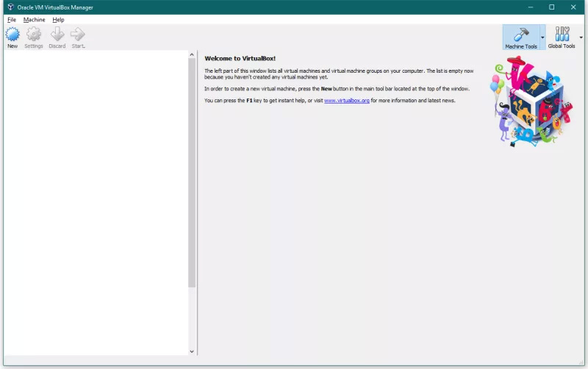Viewport: 588px width, 369px height.
Task: Open the Help menu
Action: tap(58, 20)
